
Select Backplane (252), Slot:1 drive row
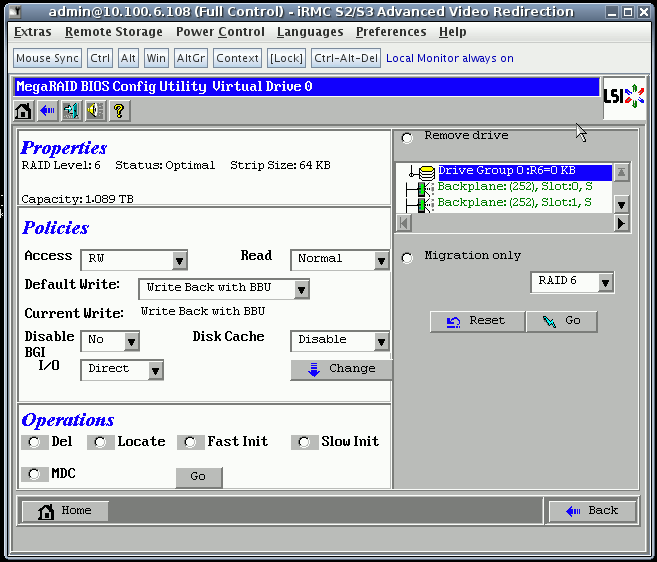click(515, 203)
